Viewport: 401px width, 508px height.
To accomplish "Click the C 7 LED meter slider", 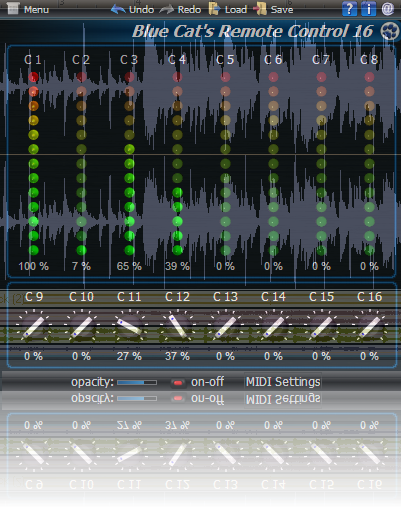I will pyautogui.click(x=321, y=163).
